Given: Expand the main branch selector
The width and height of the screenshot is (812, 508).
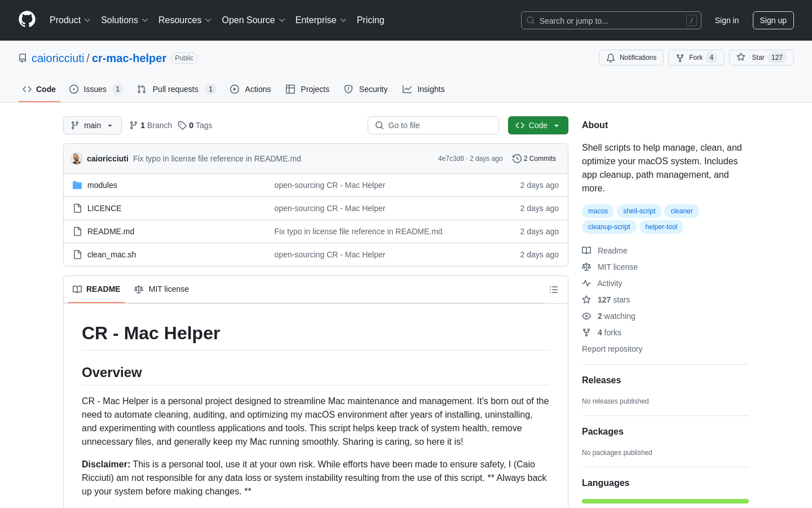Looking at the screenshot, I should (x=92, y=125).
